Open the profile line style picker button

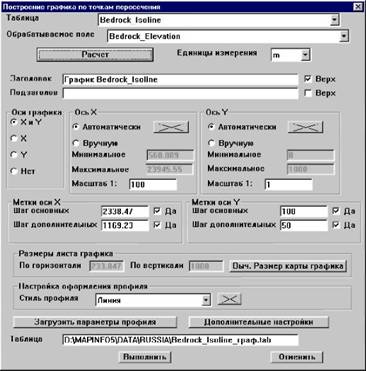click(x=229, y=299)
